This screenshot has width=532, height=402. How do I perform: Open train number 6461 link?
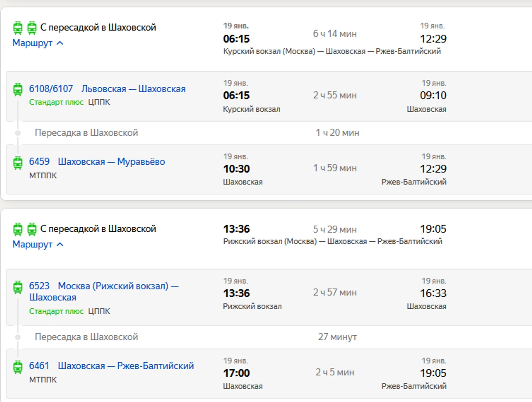click(39, 366)
